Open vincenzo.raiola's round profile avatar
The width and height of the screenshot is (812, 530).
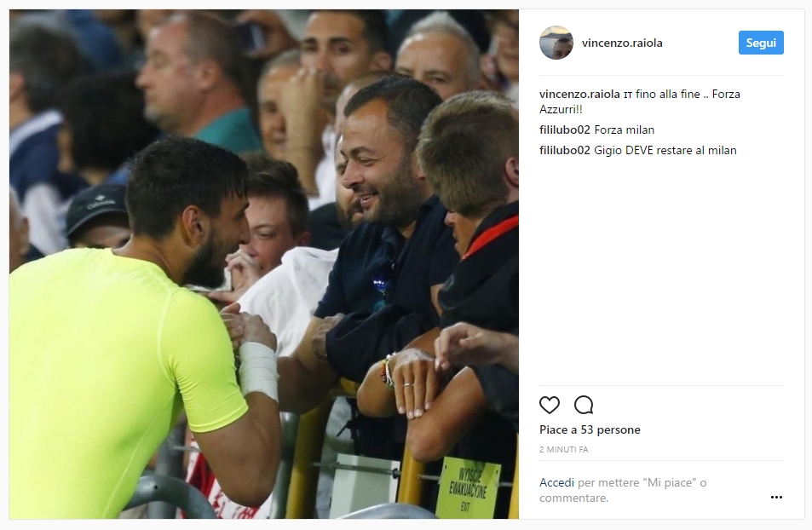(556, 43)
